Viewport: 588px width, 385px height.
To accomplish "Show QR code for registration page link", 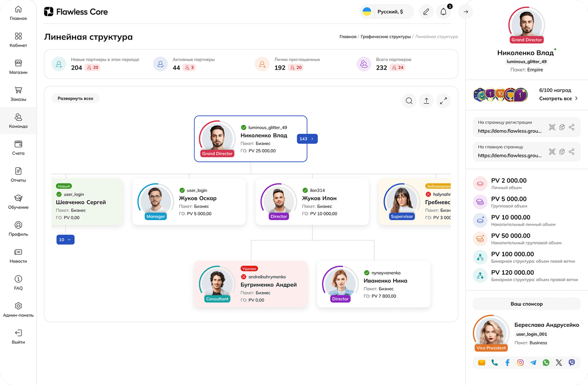I will point(552,127).
